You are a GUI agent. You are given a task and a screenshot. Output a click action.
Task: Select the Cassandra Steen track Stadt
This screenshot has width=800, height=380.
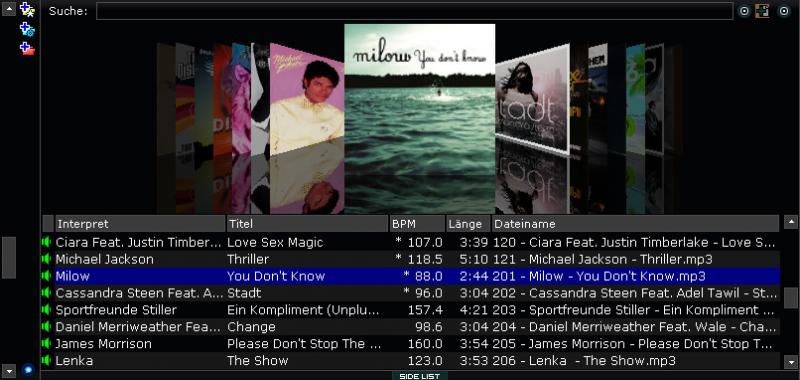click(x=411, y=293)
